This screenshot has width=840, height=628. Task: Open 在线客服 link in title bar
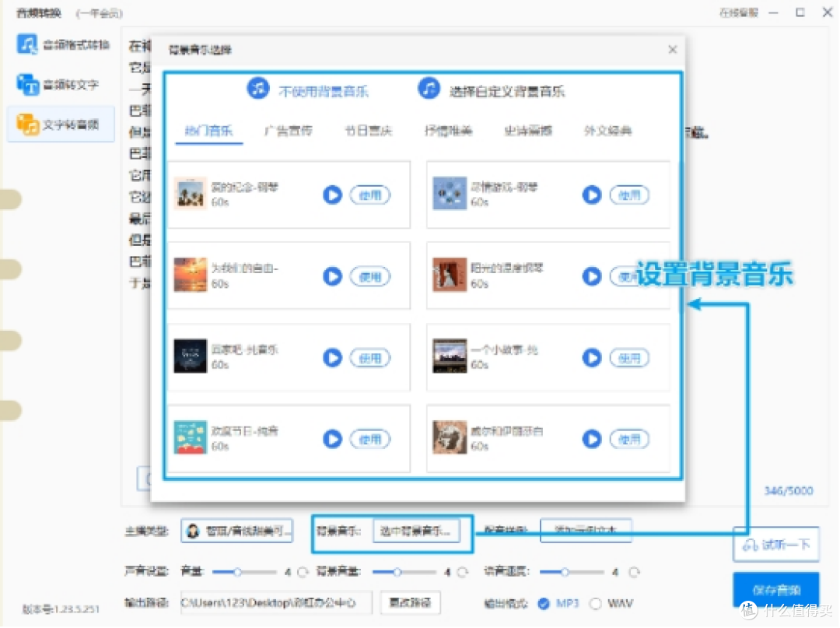[x=739, y=12]
